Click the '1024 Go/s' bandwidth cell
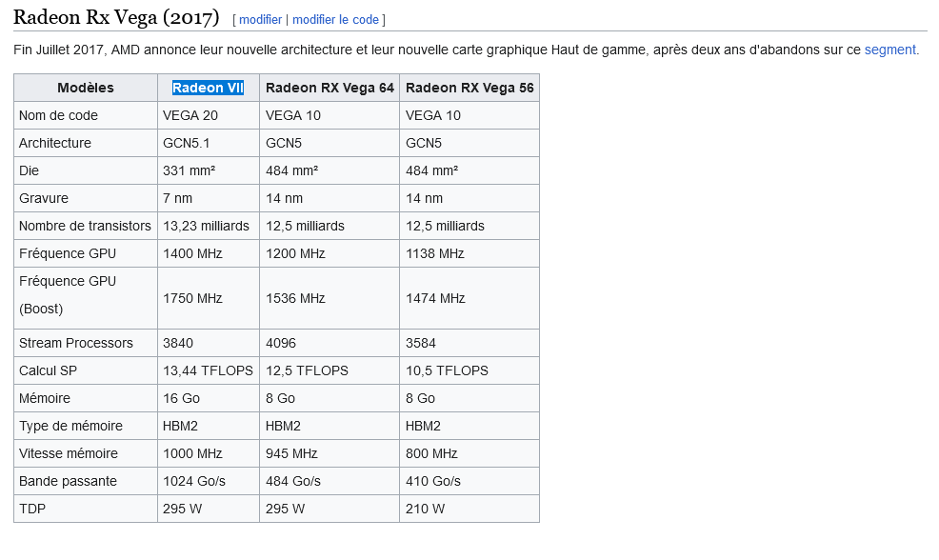 194,481
